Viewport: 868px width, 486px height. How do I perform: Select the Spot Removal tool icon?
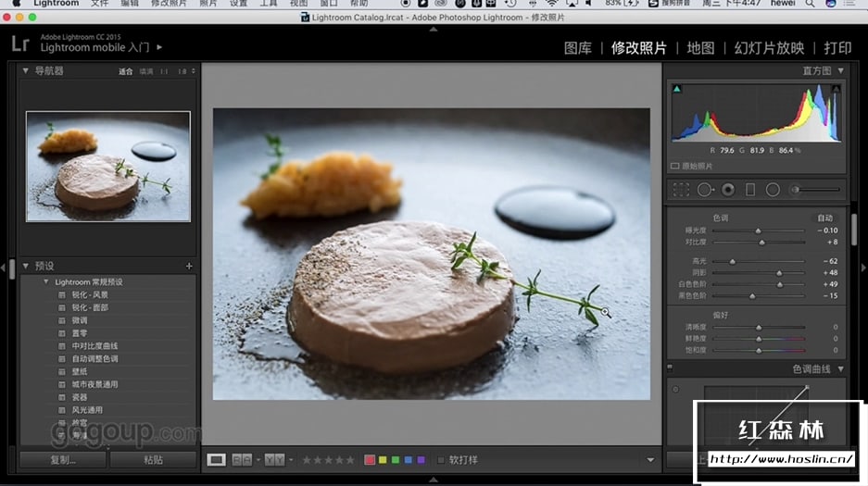705,190
